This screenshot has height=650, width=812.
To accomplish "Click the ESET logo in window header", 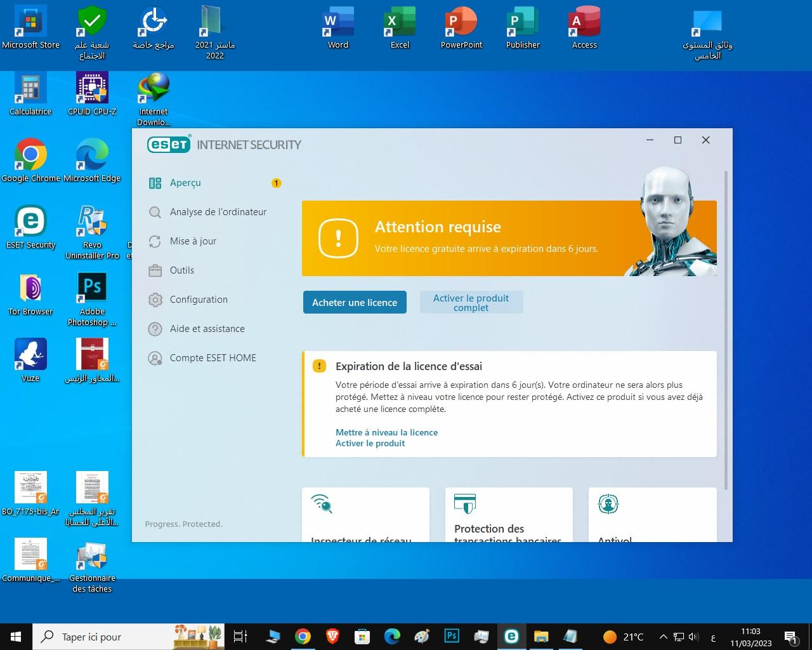I will (168, 145).
